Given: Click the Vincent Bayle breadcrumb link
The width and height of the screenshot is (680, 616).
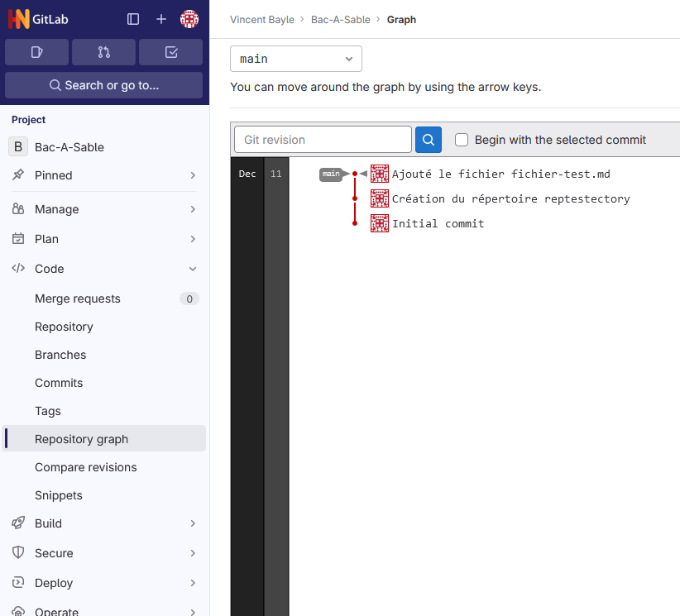Looking at the screenshot, I should 262,20.
